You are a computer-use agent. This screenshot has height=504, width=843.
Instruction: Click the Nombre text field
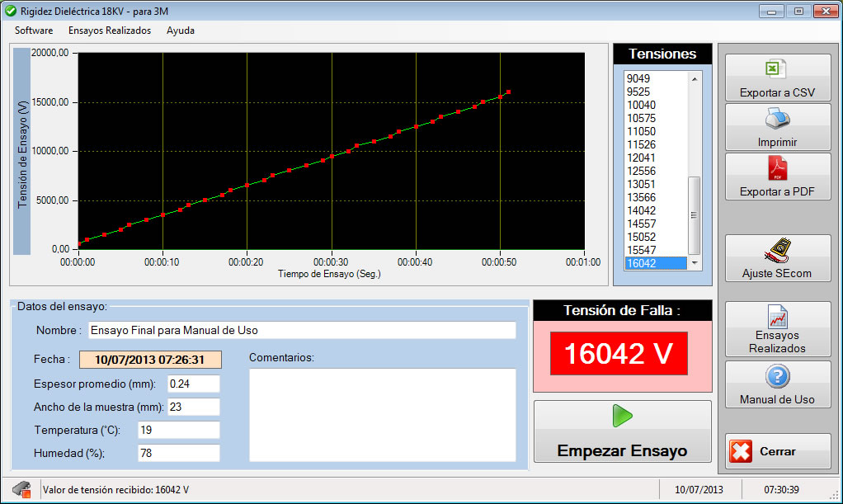[x=301, y=331]
